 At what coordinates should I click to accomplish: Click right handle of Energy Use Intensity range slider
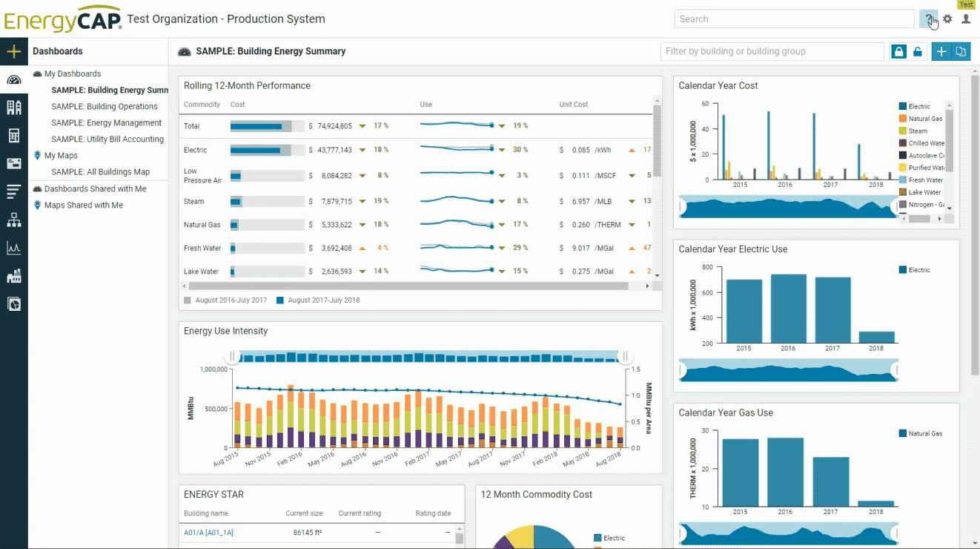(625, 357)
